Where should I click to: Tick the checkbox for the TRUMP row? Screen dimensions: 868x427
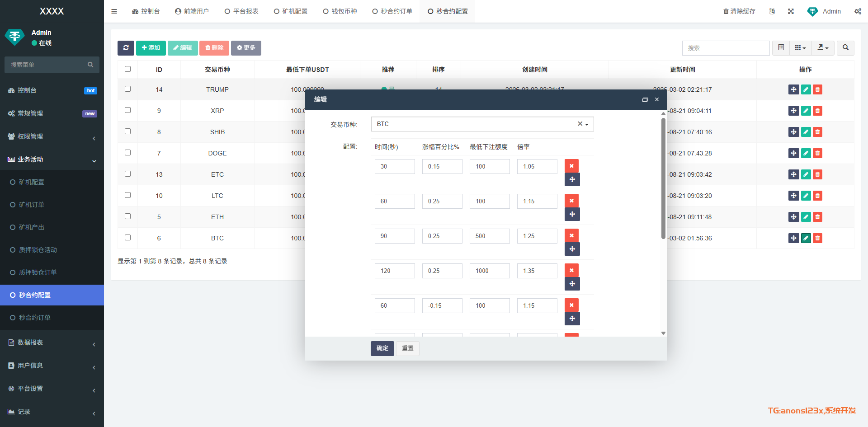click(x=127, y=89)
